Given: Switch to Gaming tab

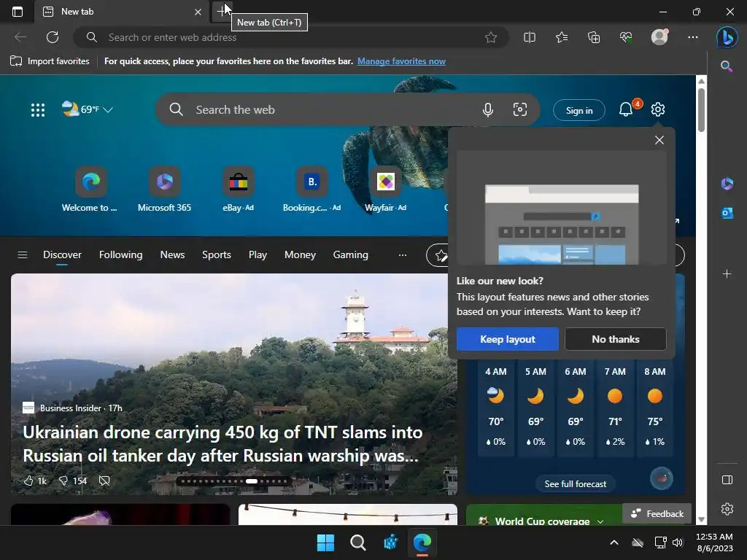Looking at the screenshot, I should point(350,254).
